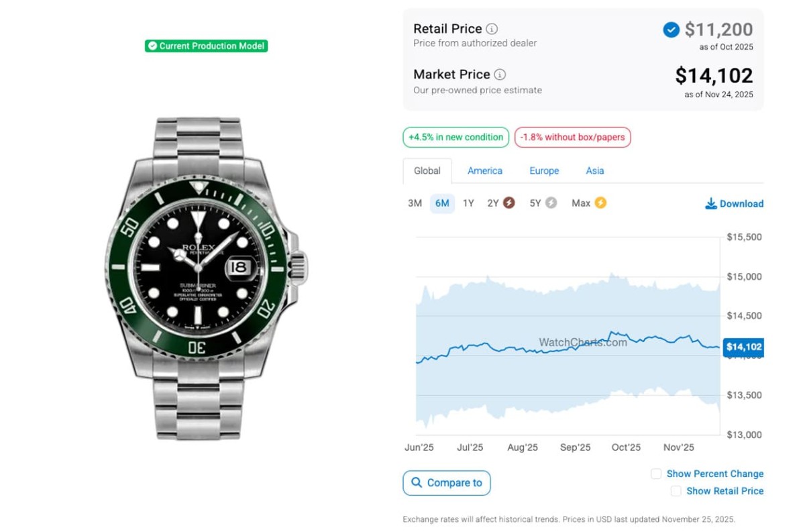Switch to the Europe tab
The height and width of the screenshot is (532, 805).
click(x=544, y=171)
